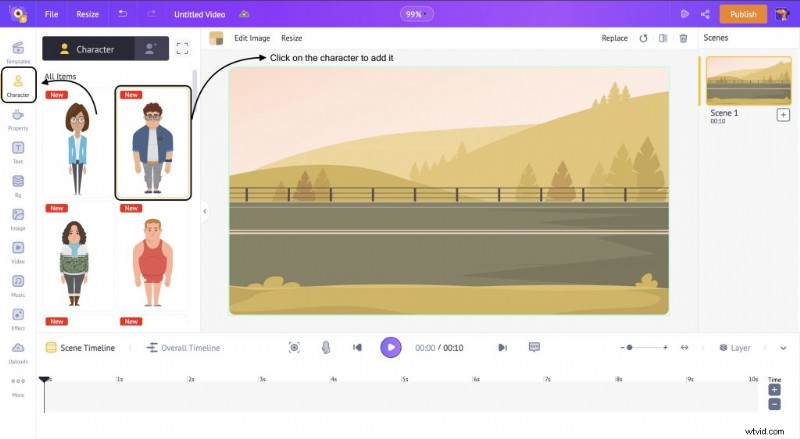The height and width of the screenshot is (439, 800).
Task: Preview the video with top play icon
Action: pos(685,14)
